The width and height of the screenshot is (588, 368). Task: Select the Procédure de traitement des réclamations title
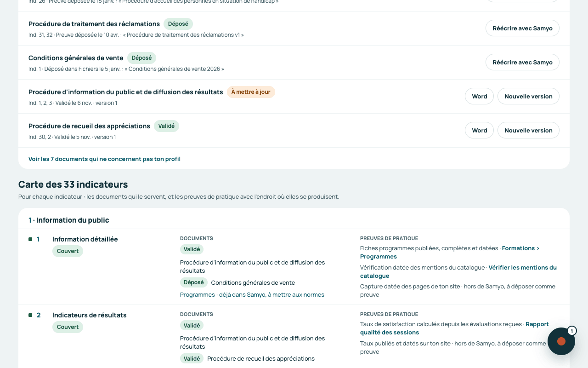[94, 24]
